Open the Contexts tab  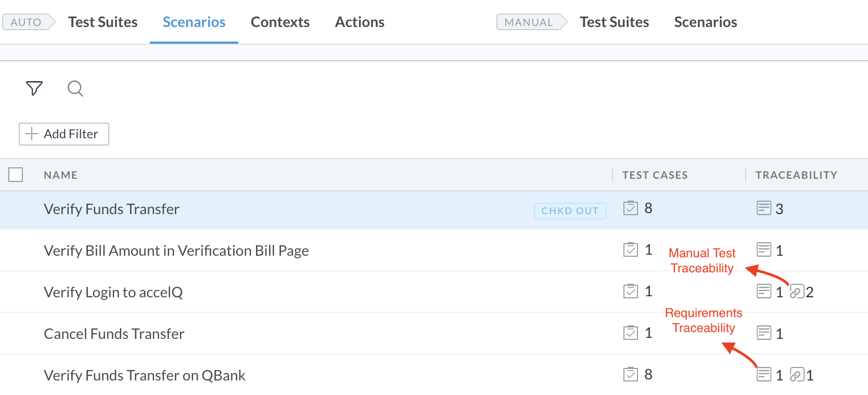280,22
